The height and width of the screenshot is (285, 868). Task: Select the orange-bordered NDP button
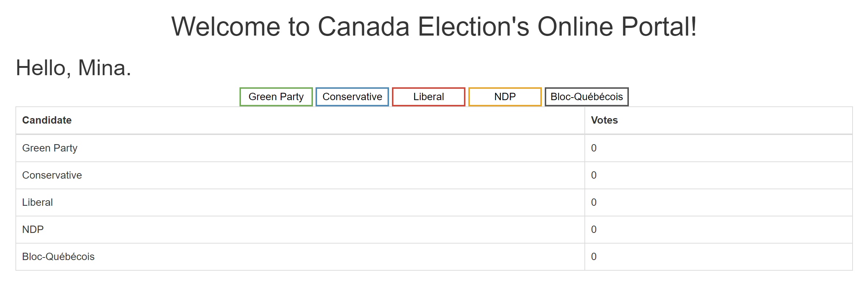tap(505, 97)
